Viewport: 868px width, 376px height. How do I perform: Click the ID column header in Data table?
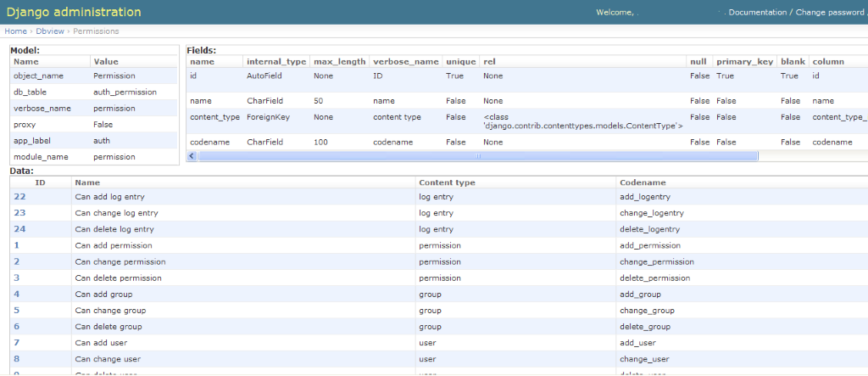[x=40, y=182]
